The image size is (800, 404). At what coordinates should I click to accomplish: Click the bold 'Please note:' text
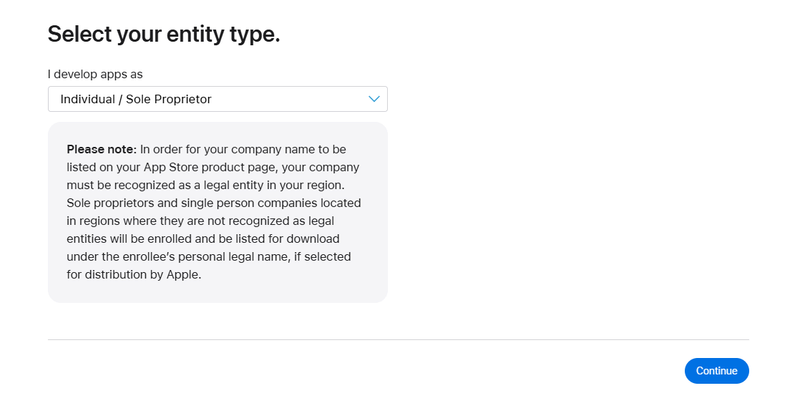point(101,149)
